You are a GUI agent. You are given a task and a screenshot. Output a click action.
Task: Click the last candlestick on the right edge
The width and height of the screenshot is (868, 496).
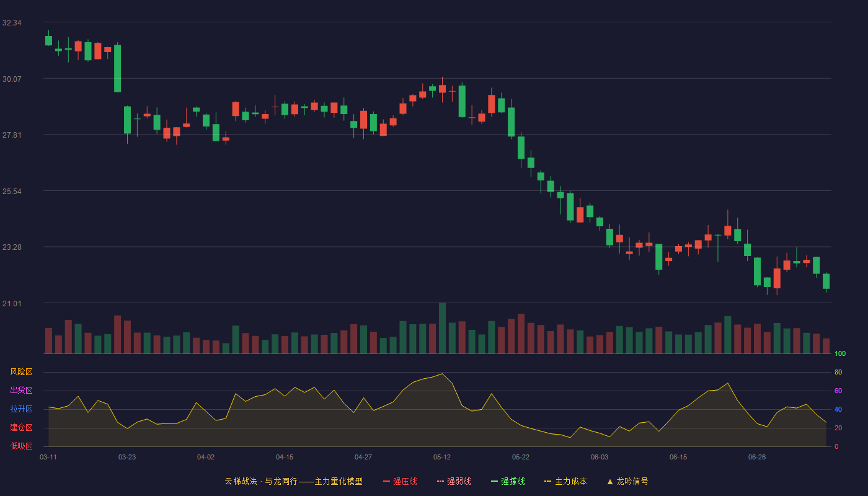(x=826, y=281)
